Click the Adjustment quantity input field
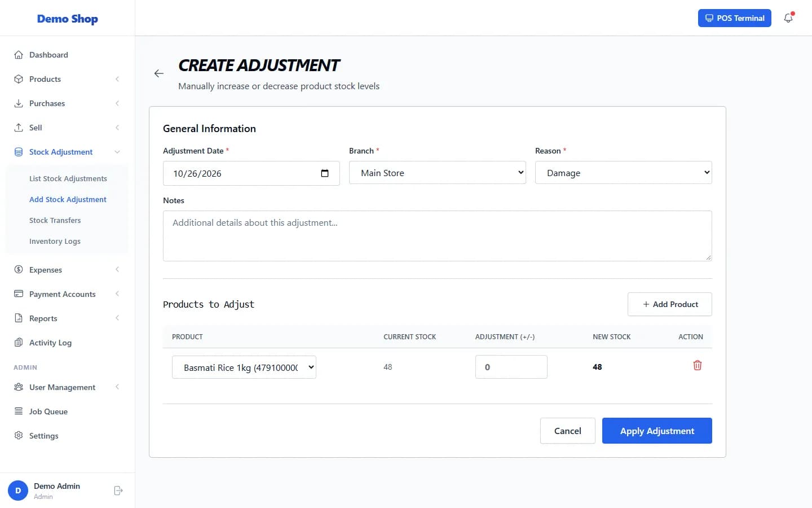 [511, 367]
